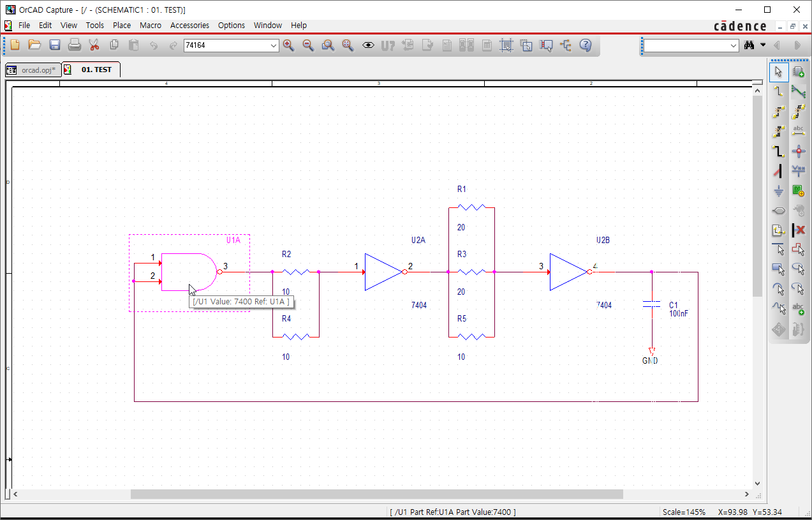Select the Place Wire tool
The width and height of the screenshot is (812, 520).
779,92
